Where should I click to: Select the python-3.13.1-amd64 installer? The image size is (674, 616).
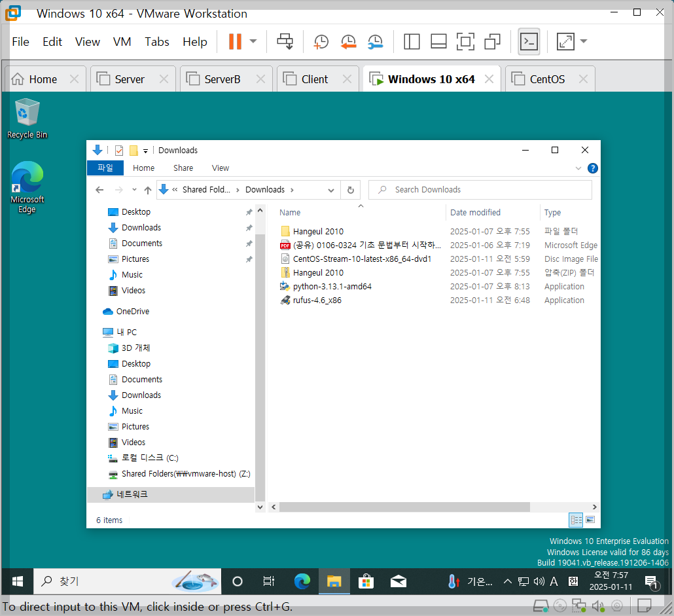327,286
